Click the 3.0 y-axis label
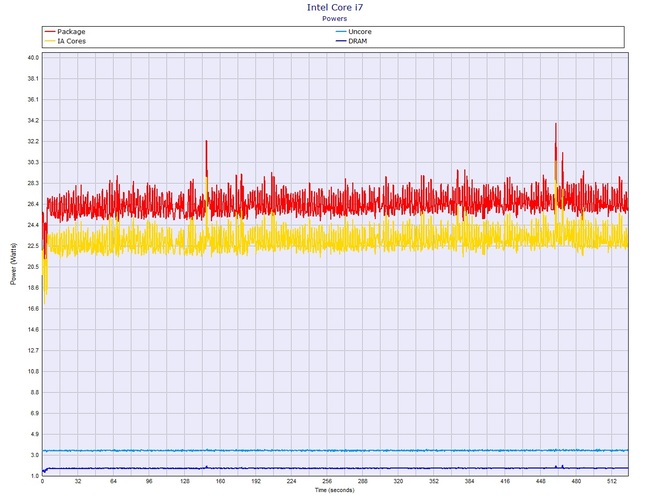This screenshot has height=502, width=670. point(35,455)
